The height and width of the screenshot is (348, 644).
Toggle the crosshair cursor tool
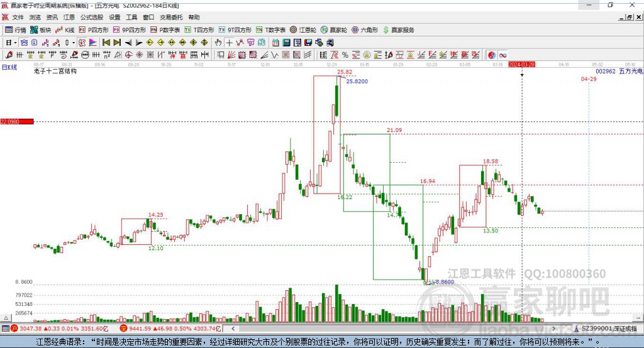pos(229,43)
